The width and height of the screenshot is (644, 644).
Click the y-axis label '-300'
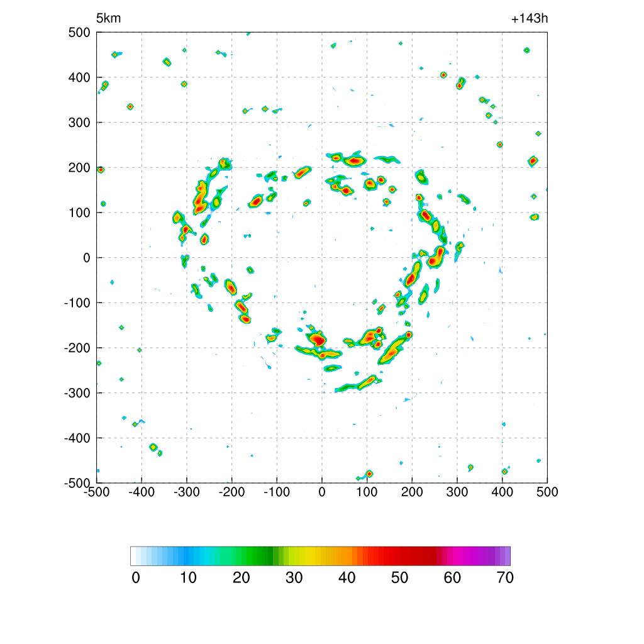click(77, 393)
